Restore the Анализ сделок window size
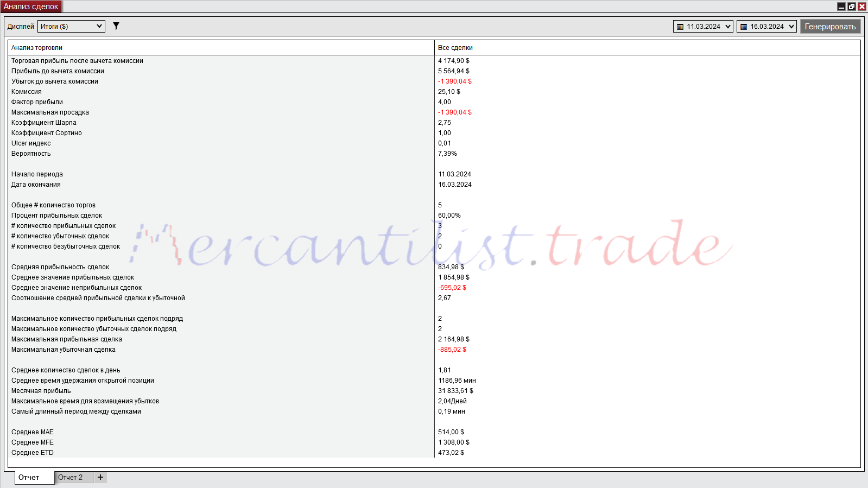The width and height of the screenshot is (868, 488). point(852,7)
